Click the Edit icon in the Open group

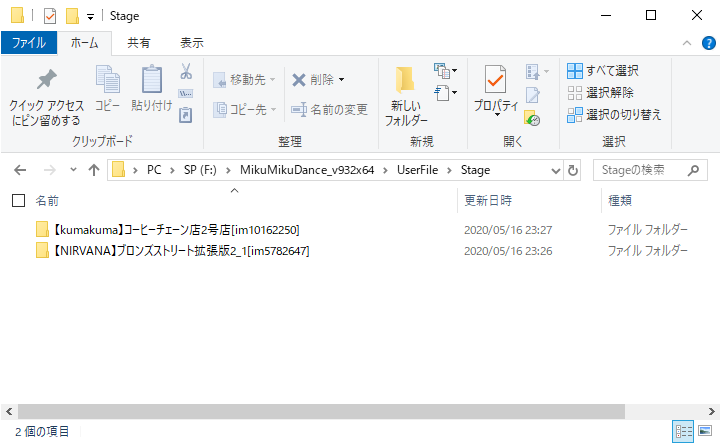point(532,95)
